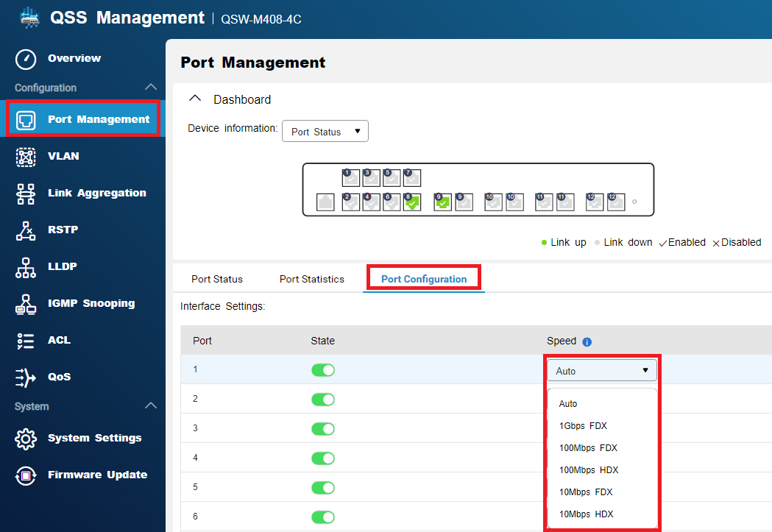The height and width of the screenshot is (532, 772).
Task: Click the QSS Management title
Action: tap(127, 18)
